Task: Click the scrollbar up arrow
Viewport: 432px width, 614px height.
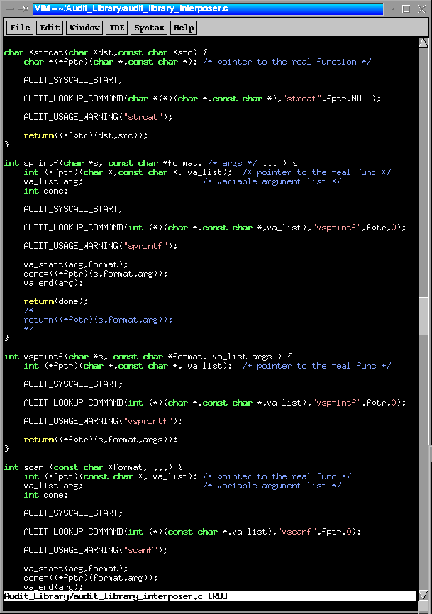Action: (x=423, y=43)
